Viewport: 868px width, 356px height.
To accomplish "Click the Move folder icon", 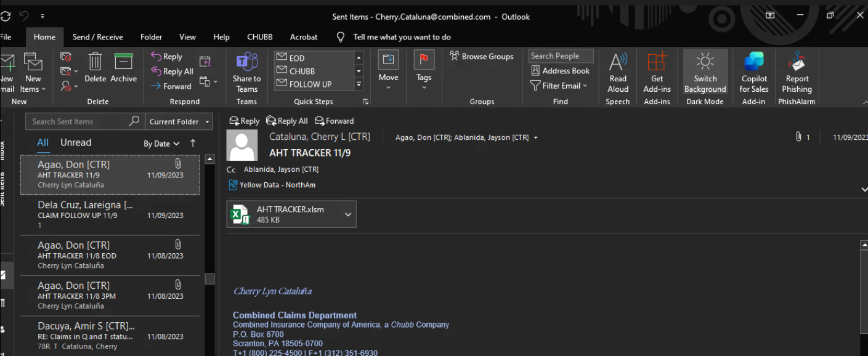I will click(x=388, y=60).
